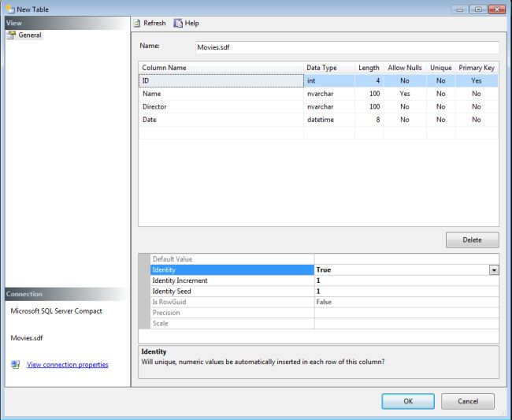Image resolution: width=512 pixels, height=420 pixels.
Task: Open the Identity value dropdown arrow
Action: click(x=494, y=269)
